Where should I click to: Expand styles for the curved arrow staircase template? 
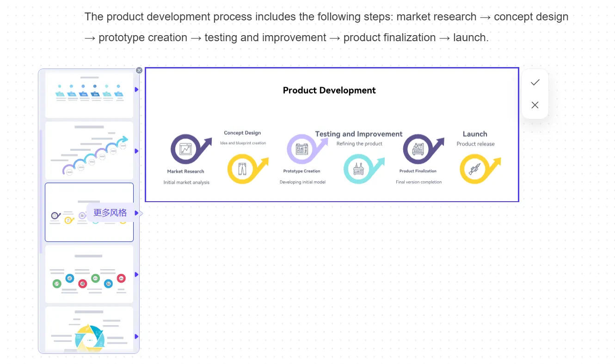point(136,151)
